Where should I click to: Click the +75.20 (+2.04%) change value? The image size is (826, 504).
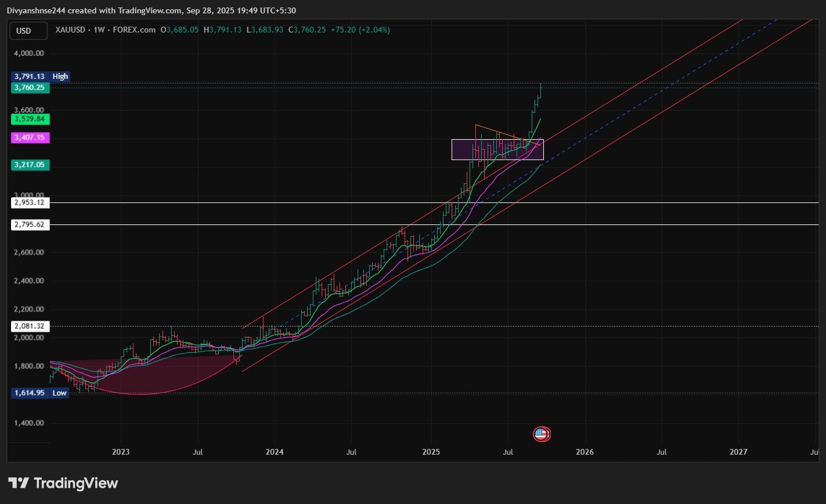[x=360, y=30]
